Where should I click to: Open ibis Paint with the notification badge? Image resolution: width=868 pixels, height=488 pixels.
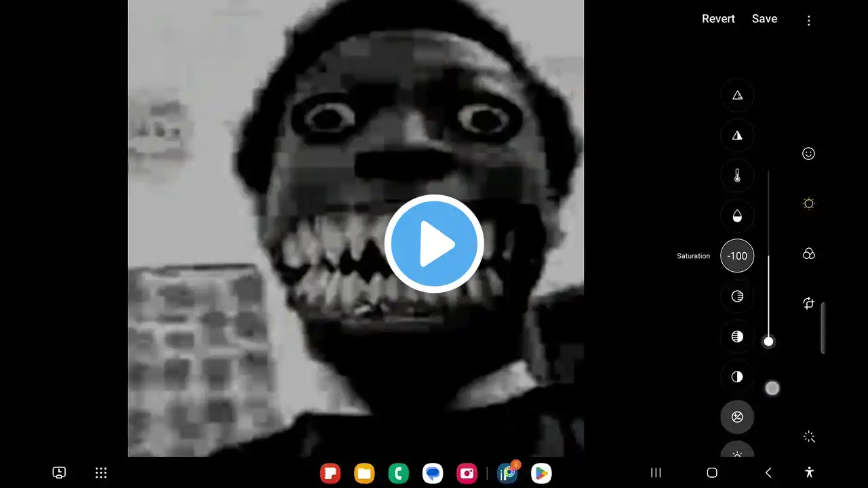tap(507, 472)
